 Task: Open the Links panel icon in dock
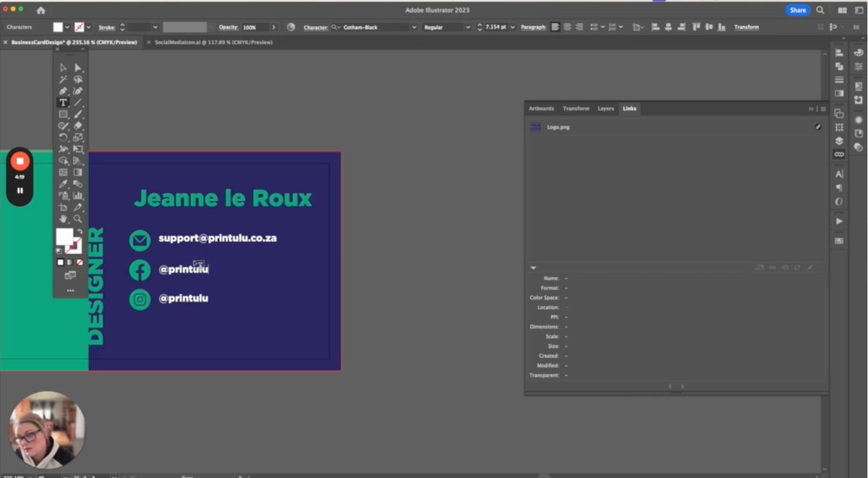pos(839,154)
